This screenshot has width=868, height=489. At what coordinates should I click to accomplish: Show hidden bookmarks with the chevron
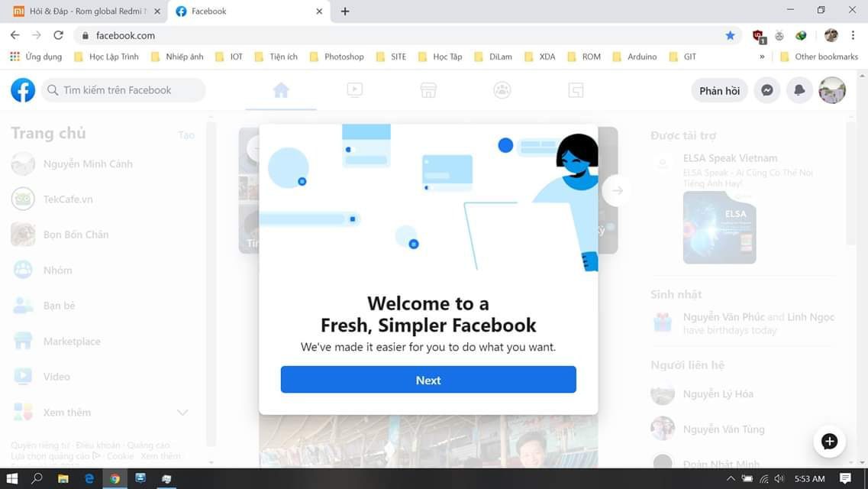[x=763, y=57]
